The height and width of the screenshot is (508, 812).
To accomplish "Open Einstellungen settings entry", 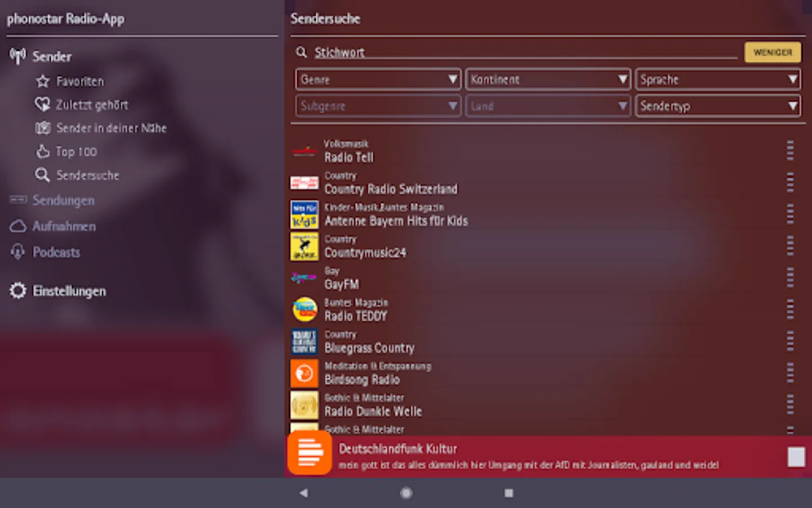I will click(69, 291).
